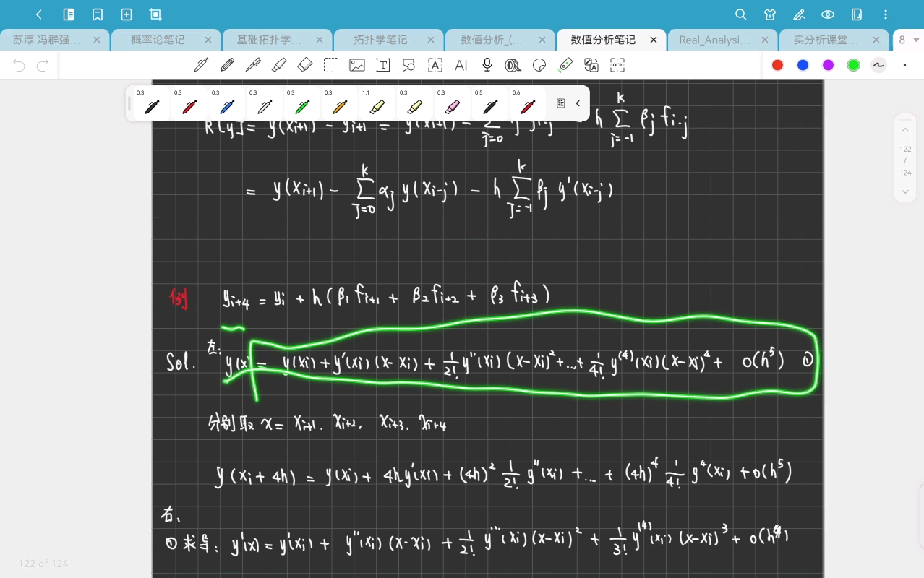Switch to the 苏淳 冯群强 tab
Image resolution: width=924 pixels, height=578 pixels.
coord(46,40)
